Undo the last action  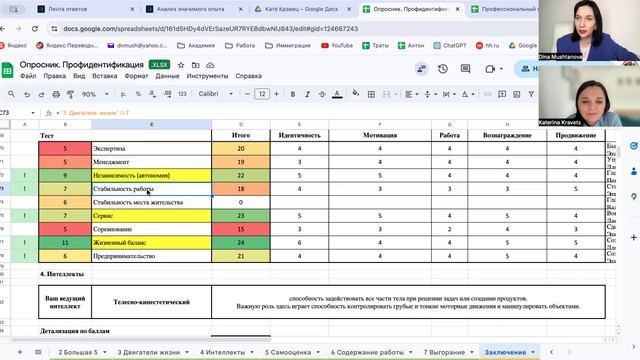(x=27, y=94)
